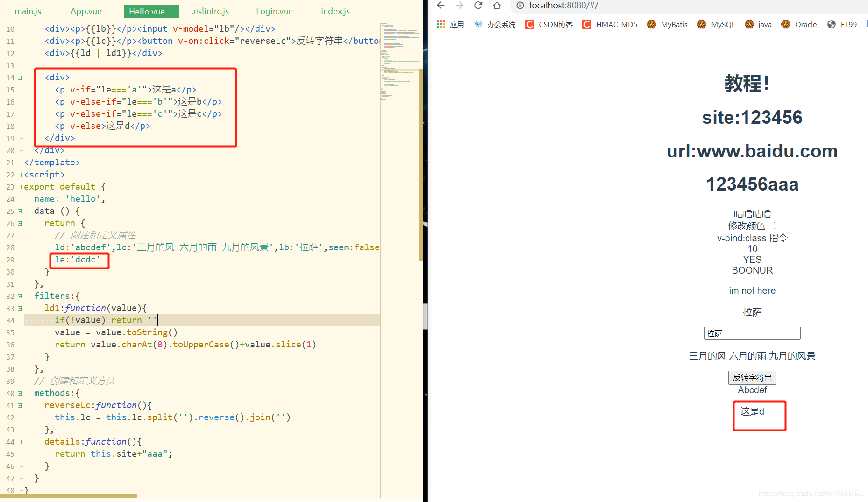Click the '三月的风 六月的雨 九月的风景' page text
Screen dimensions: 868x502
pyautogui.click(x=752, y=356)
